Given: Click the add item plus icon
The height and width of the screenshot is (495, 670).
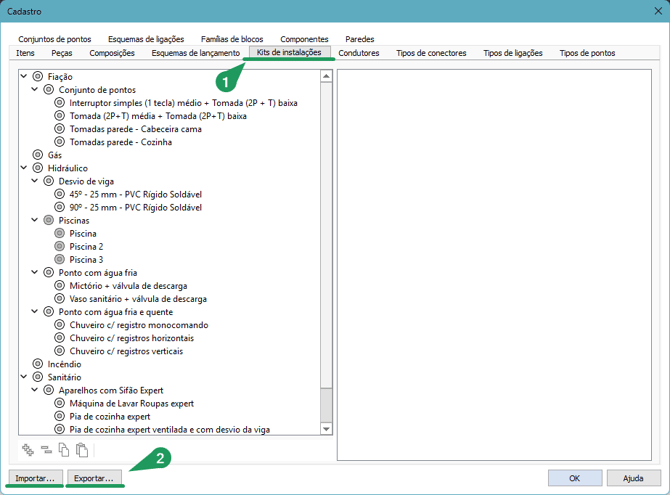Looking at the screenshot, I should pos(28,450).
